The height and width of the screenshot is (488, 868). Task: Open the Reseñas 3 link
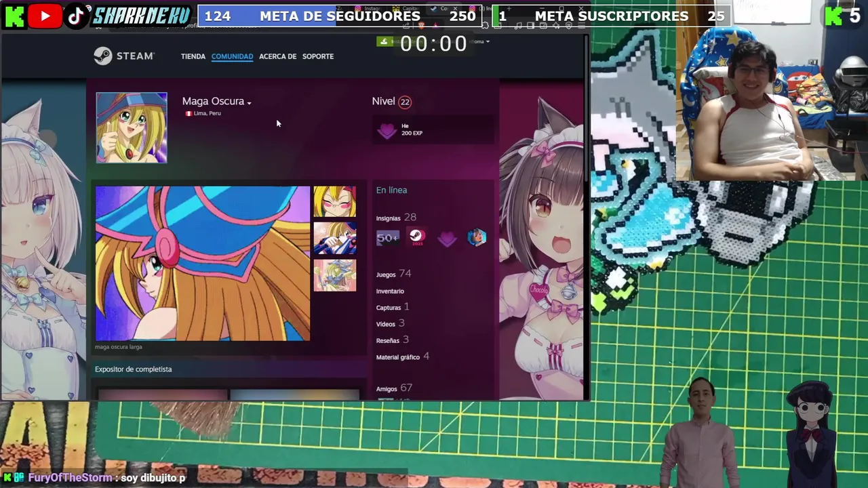click(x=392, y=340)
